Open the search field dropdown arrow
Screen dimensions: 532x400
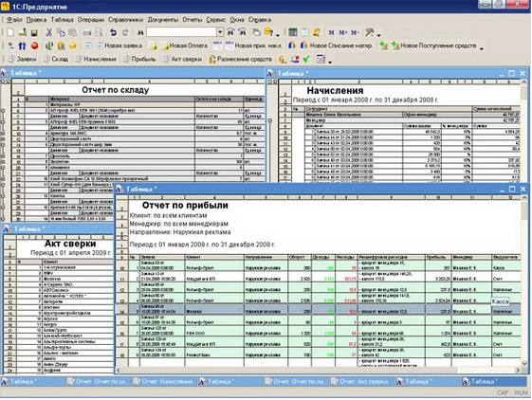[x=220, y=32]
